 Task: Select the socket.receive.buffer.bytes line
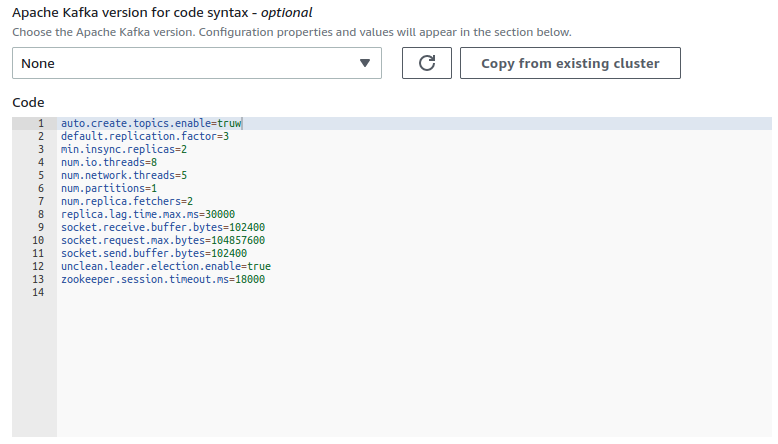tap(162, 227)
